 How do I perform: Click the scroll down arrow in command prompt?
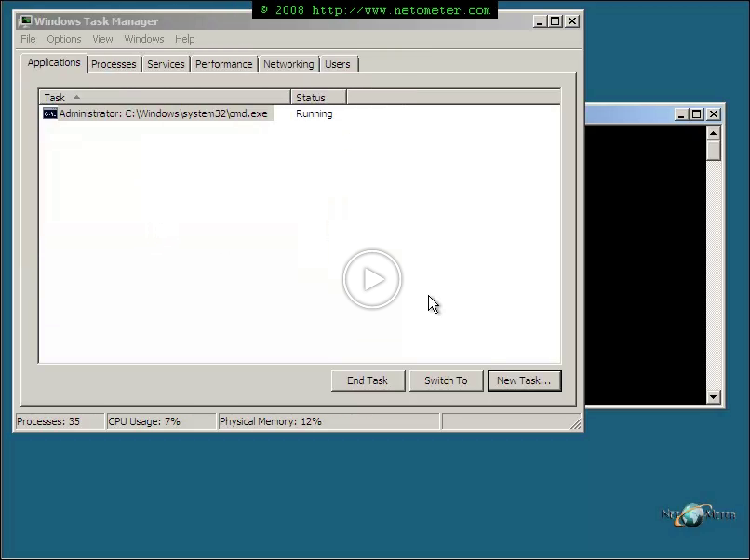tap(713, 397)
